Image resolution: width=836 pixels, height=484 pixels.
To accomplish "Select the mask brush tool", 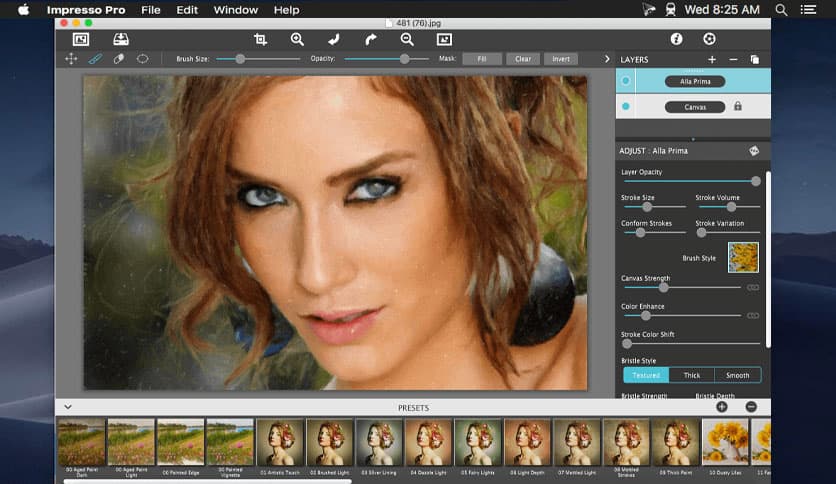I will 95,59.
